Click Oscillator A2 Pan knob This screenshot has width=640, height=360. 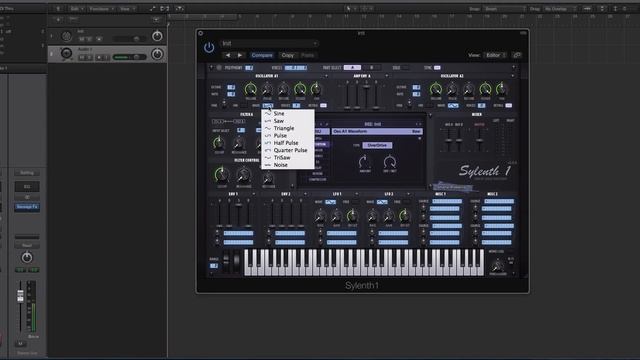point(502,89)
